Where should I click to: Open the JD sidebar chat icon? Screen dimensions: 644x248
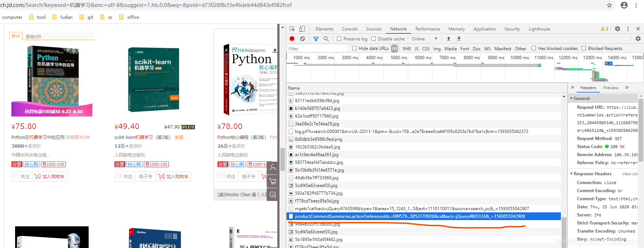point(273,195)
